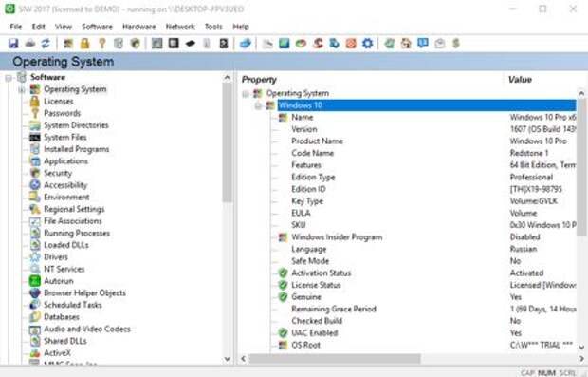The width and height of the screenshot is (588, 377).
Task: Click the Databases icon in tree
Action: (35, 317)
